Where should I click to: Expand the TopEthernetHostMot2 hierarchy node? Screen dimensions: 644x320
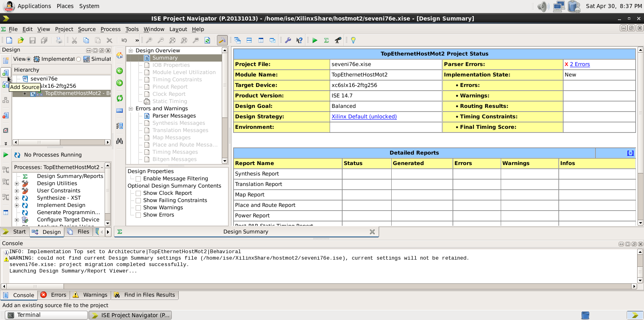tap(25, 93)
